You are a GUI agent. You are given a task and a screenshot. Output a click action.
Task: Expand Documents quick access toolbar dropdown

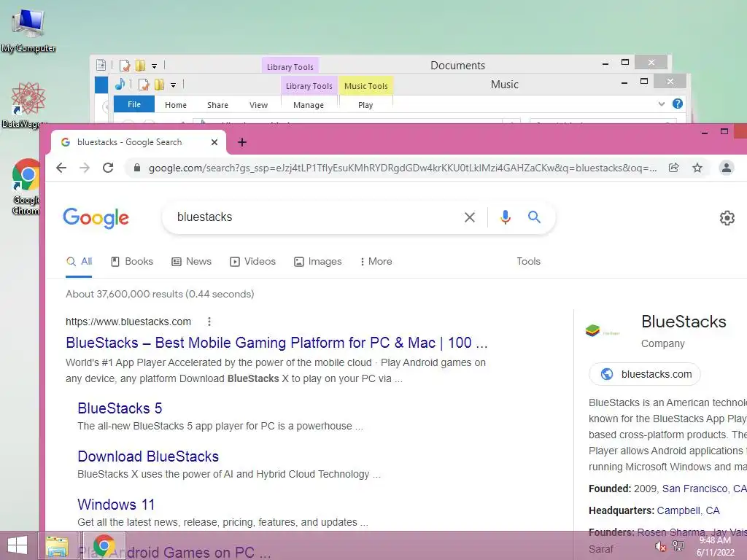click(x=155, y=66)
